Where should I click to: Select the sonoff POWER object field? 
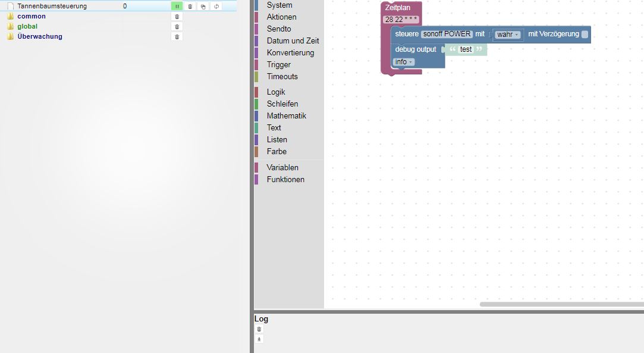coord(447,34)
